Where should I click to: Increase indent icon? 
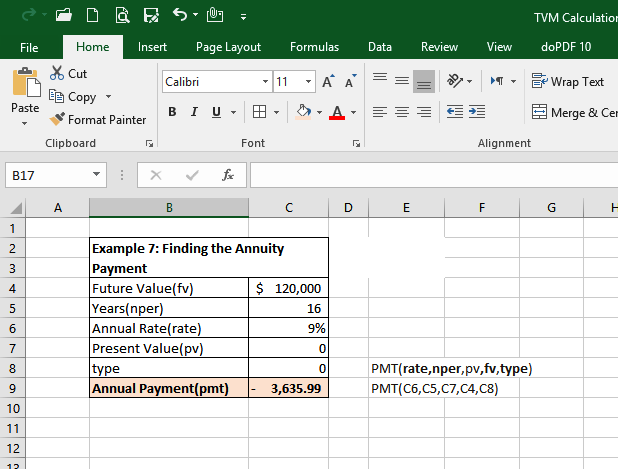click(x=477, y=112)
